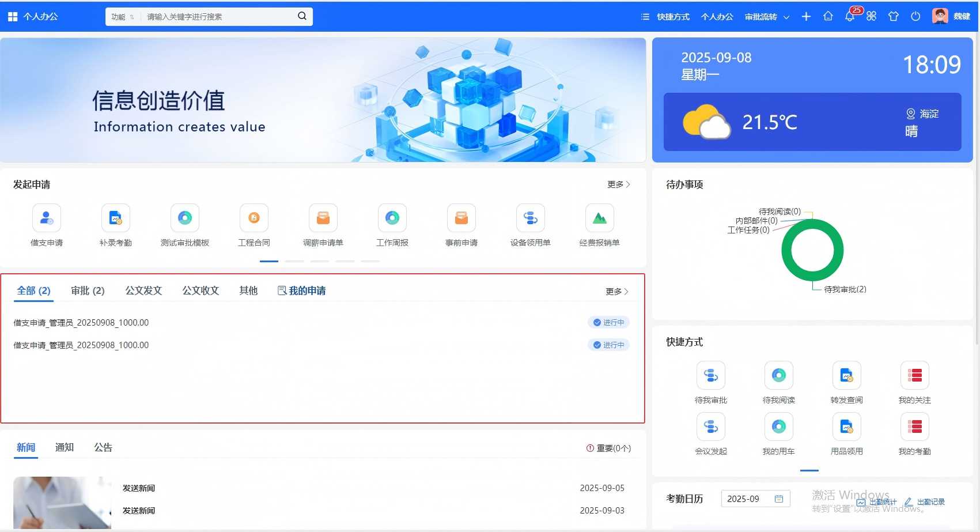The width and height of the screenshot is (980, 532).
Task: Launch the 补录考勤 form
Action: point(116,218)
